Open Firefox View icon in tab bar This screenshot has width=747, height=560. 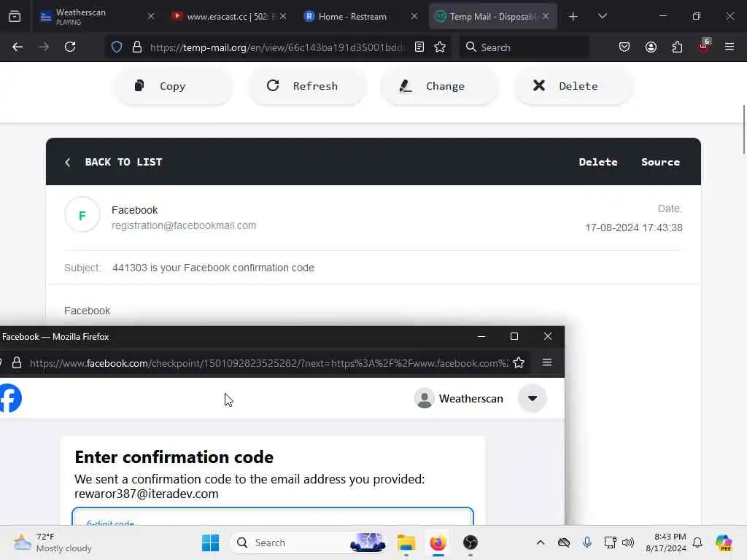click(x=15, y=17)
